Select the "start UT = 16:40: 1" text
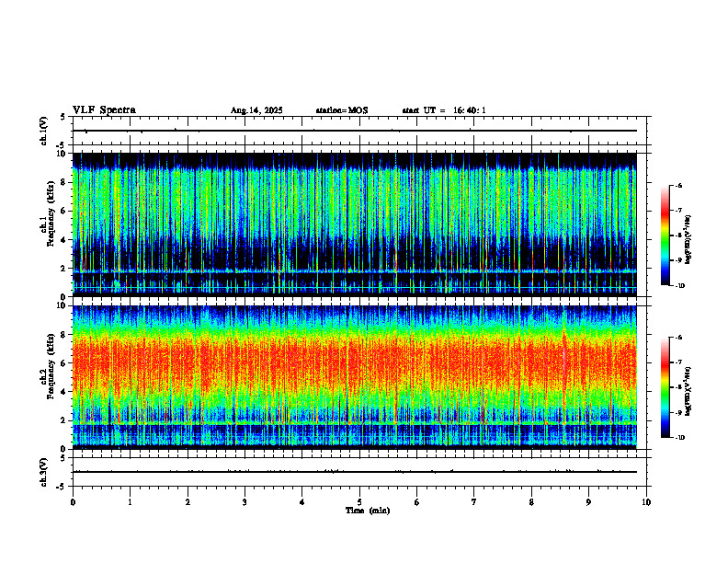The width and height of the screenshot is (728, 563). pos(444,110)
